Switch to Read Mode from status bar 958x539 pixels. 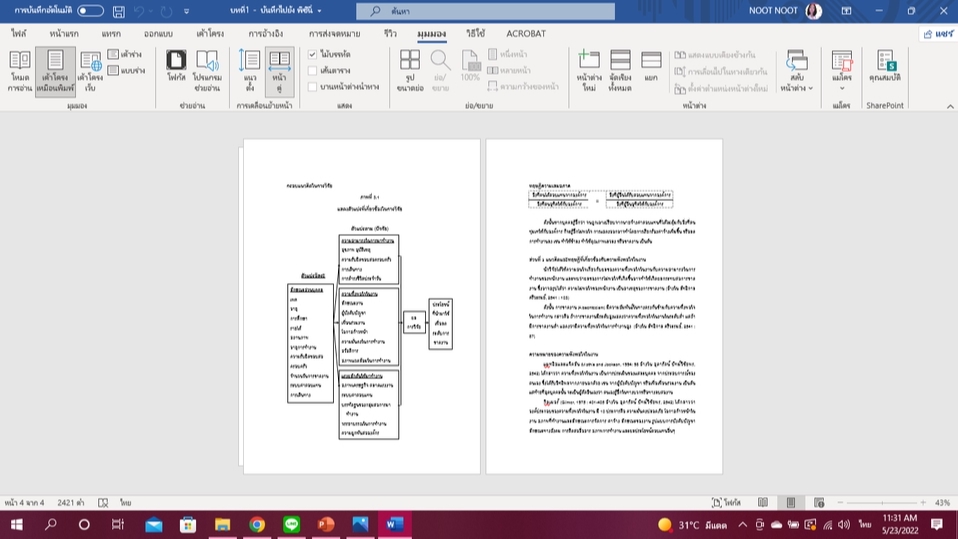coord(763,502)
